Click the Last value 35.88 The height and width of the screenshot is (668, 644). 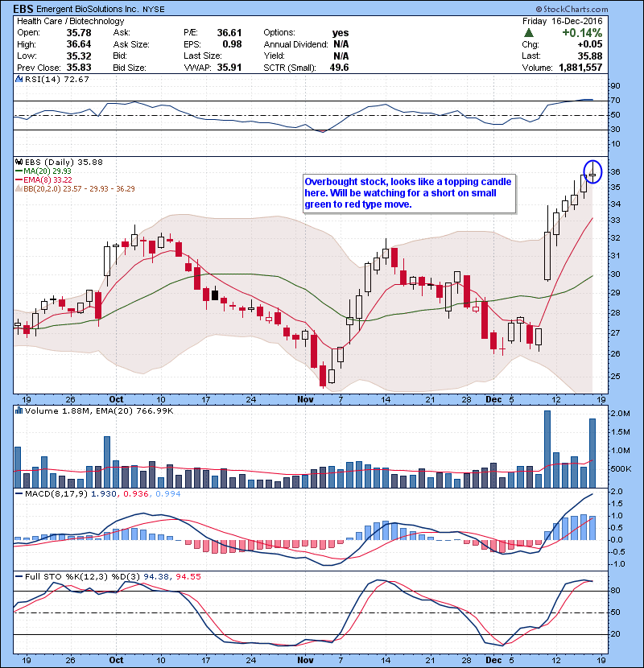[590, 56]
